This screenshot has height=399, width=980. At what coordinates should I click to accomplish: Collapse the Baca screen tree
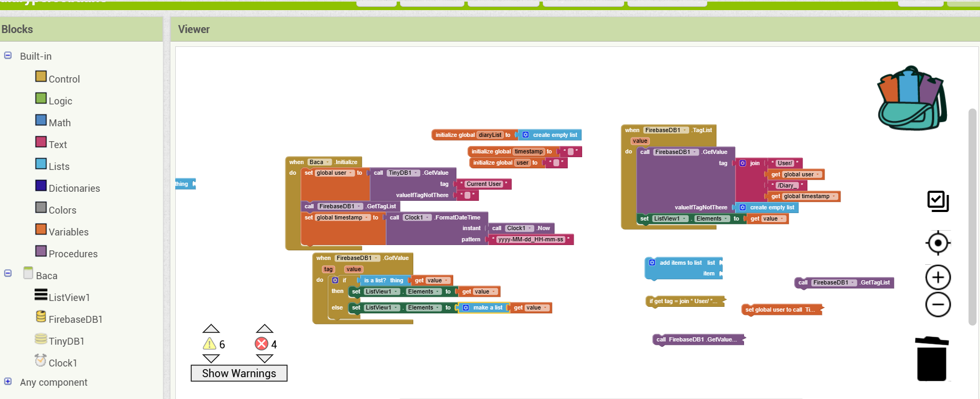tap(8, 273)
